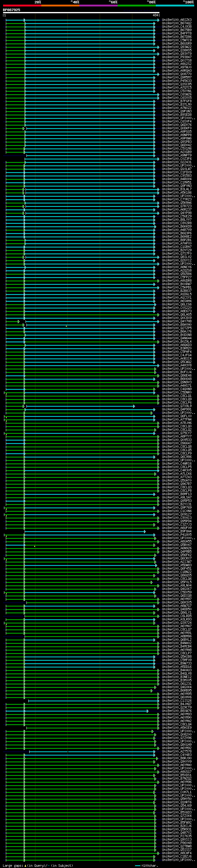Screen dimensions: 197x868
Task: Choose the UniRef100_C5PHF4 entry
Action: (177, 352)
